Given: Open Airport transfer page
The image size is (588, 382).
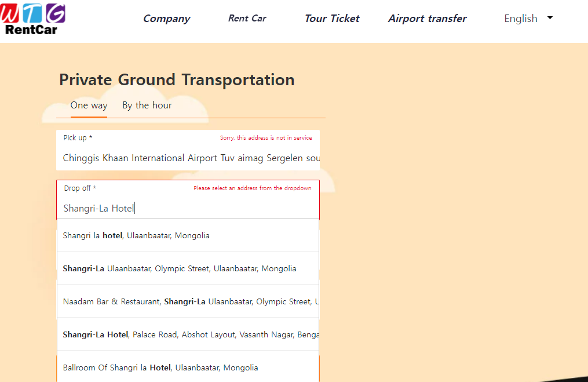Looking at the screenshot, I should (427, 19).
